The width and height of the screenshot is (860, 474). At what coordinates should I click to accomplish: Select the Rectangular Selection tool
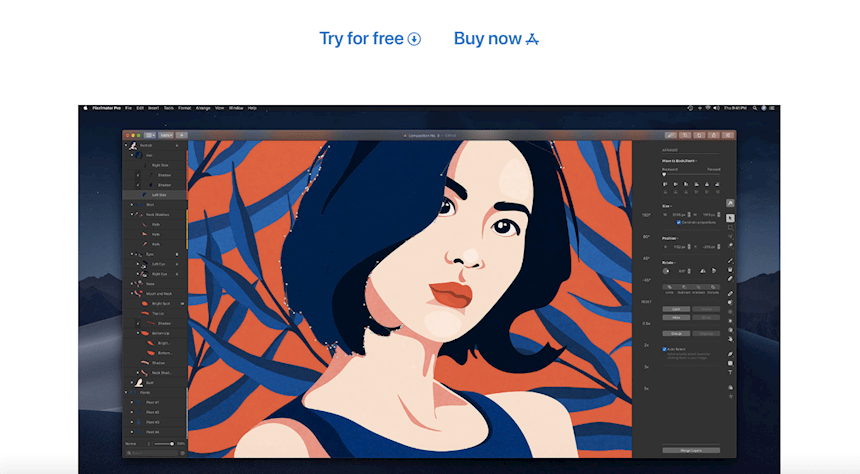[730, 227]
